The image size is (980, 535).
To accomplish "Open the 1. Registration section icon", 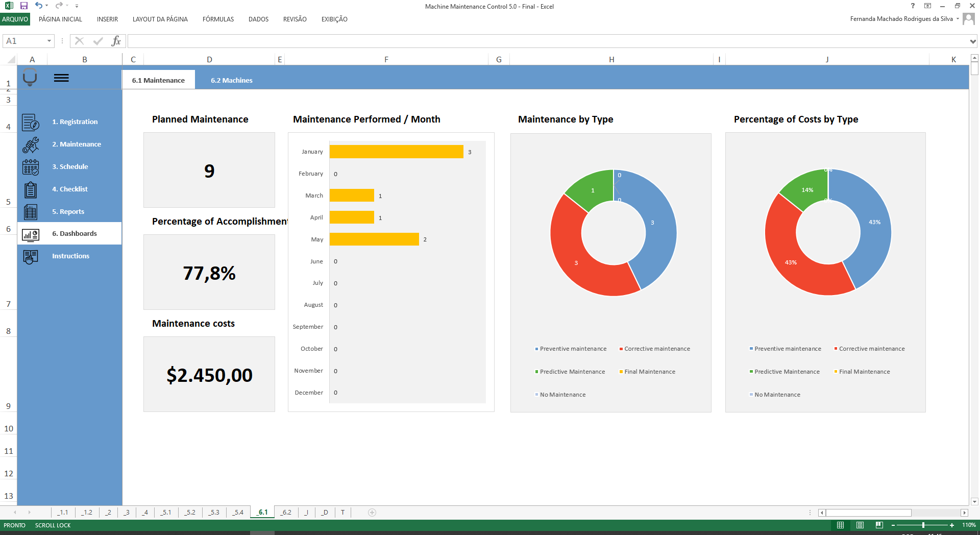I will (x=31, y=121).
